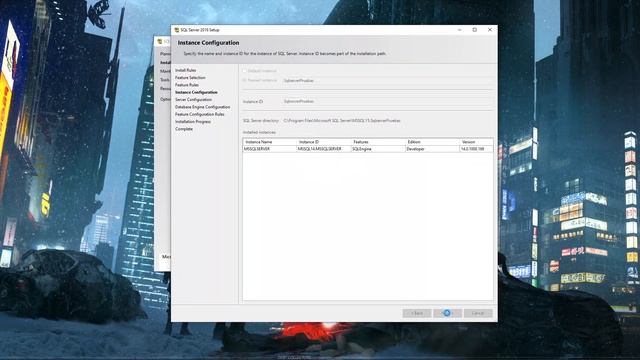Click the SQL Server directory path text
The width and height of the screenshot is (640, 360).
(x=342, y=121)
